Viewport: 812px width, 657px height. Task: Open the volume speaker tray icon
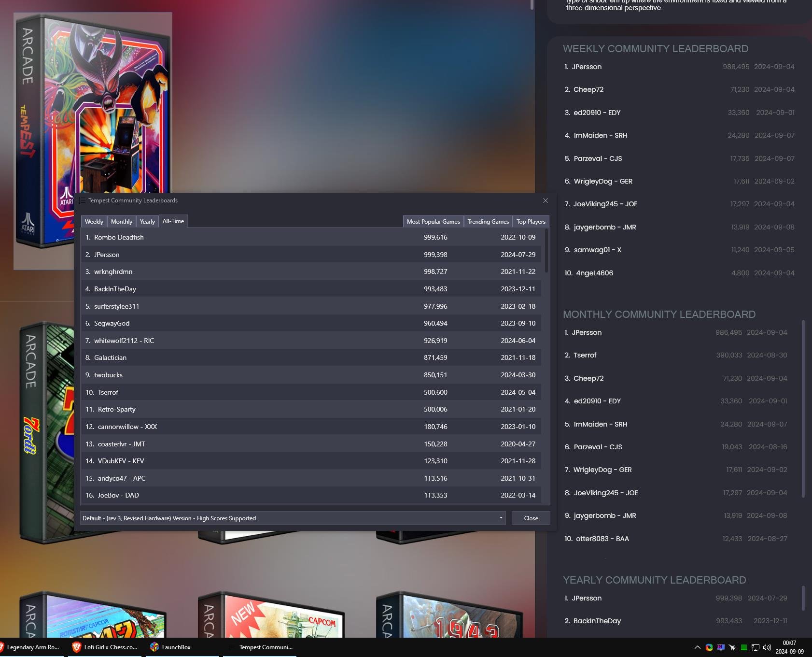pos(767,647)
